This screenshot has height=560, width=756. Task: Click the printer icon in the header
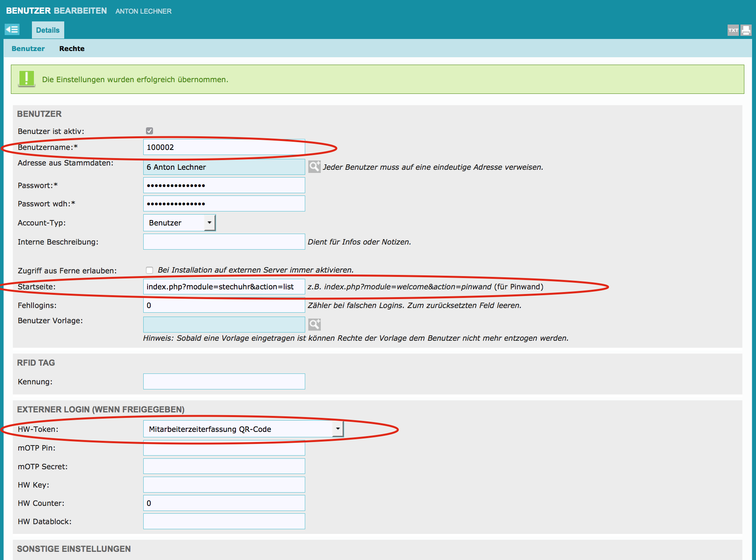click(x=746, y=30)
